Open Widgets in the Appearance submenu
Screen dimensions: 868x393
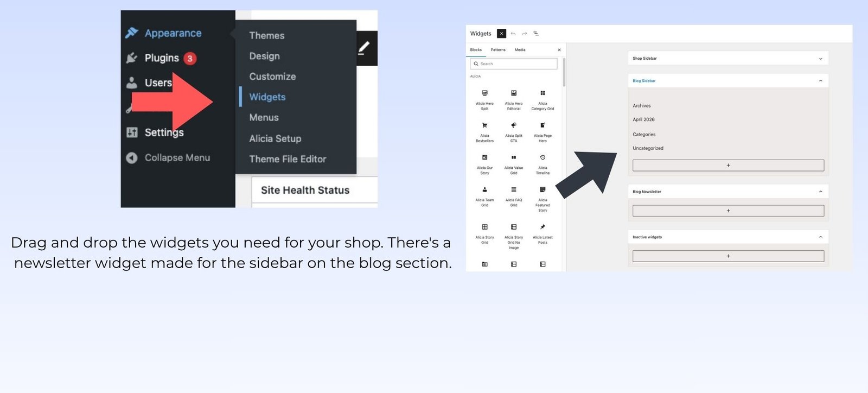pyautogui.click(x=267, y=97)
